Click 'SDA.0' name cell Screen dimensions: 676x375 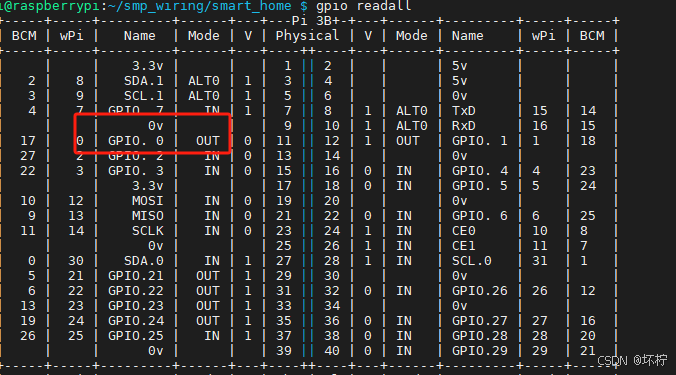(144, 261)
